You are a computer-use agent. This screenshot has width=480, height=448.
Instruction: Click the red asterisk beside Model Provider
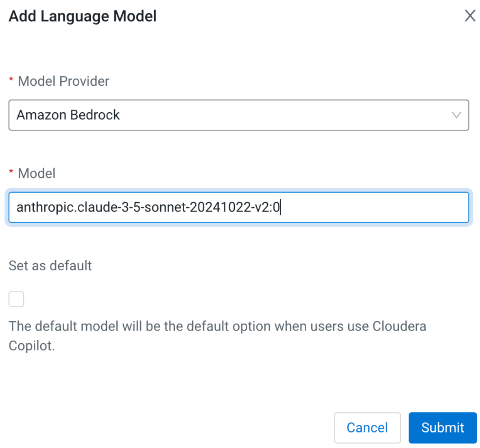coord(11,80)
